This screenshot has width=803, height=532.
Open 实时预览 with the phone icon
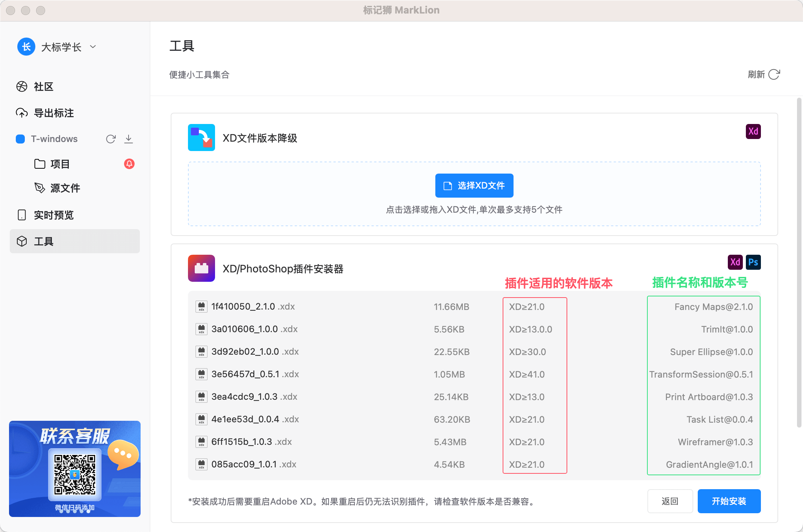[22, 215]
